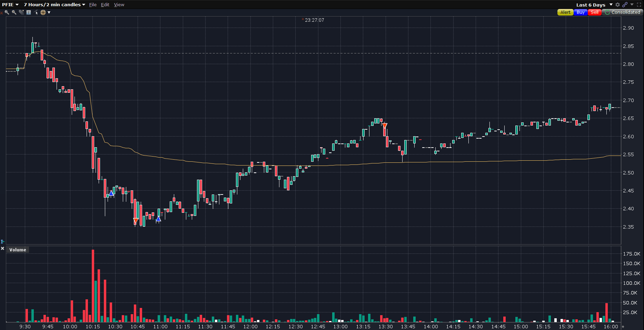The height and width of the screenshot is (330, 644).
Task: Expand the 7 Hours/2 min candles dropdown
Action: coord(55,5)
